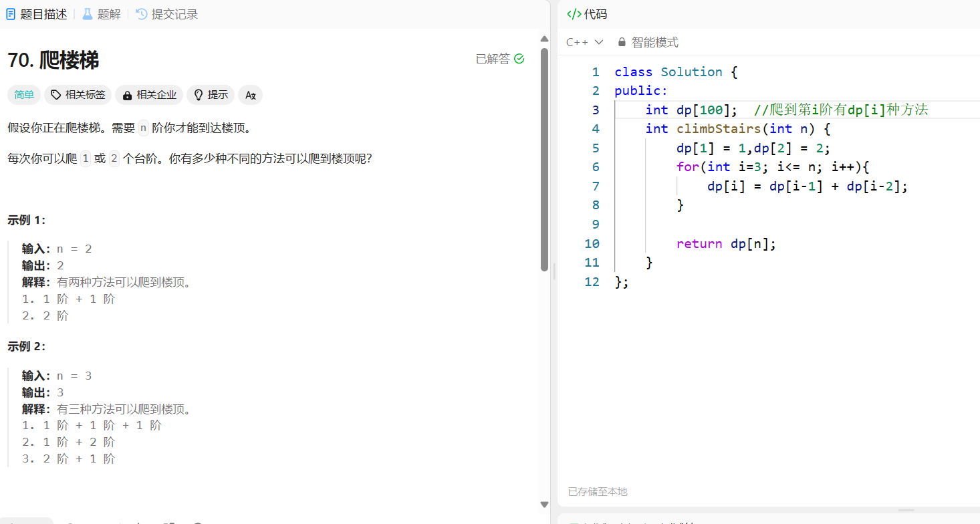Click 'return dp[n];' on line 10
Image resolution: width=980 pixels, height=524 pixels.
click(726, 244)
